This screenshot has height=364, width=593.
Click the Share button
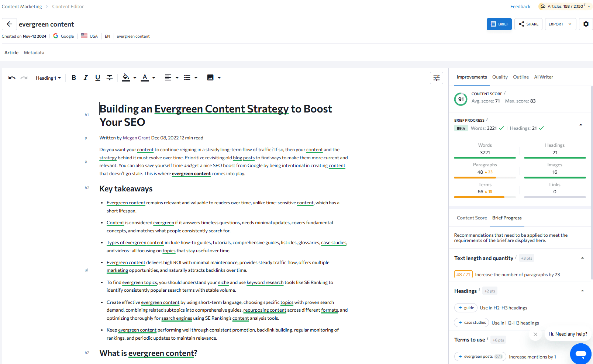point(528,24)
